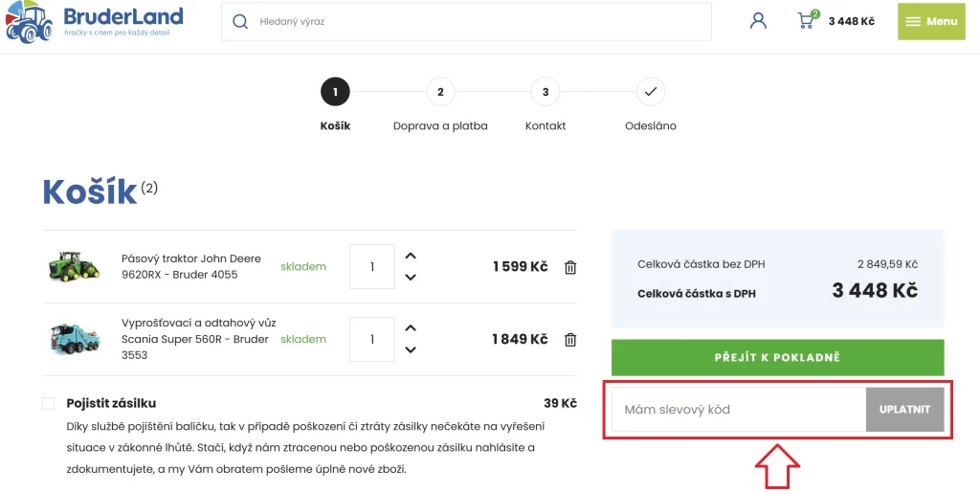Open Pásový traktor John Deere product link
980x494 pixels.
click(191, 266)
